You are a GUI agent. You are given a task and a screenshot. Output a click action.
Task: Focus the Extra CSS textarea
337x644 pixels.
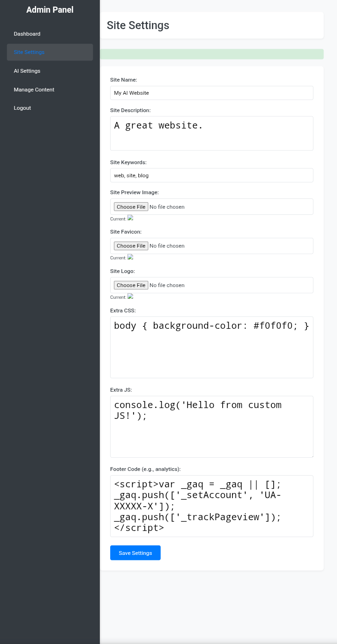211,347
